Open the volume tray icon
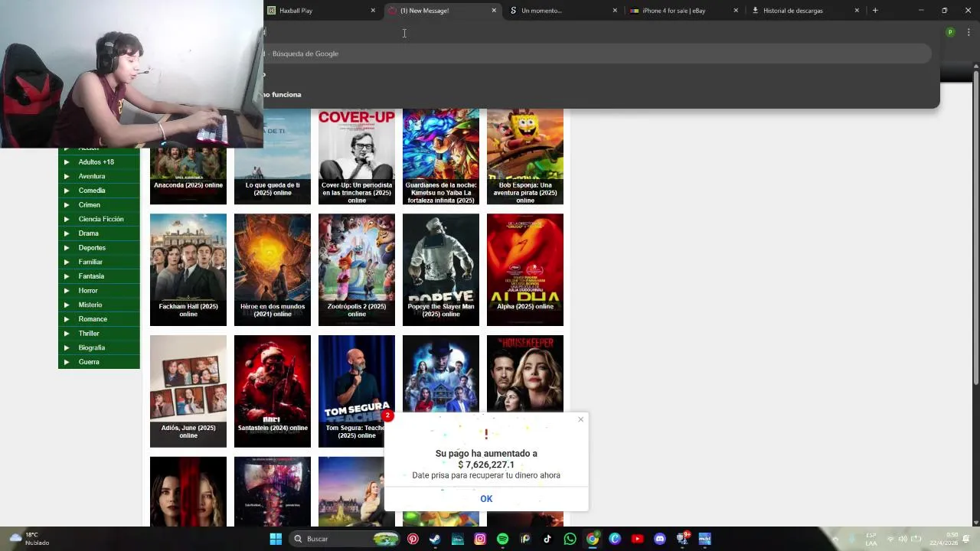Image resolution: width=980 pixels, height=551 pixels. tap(903, 539)
